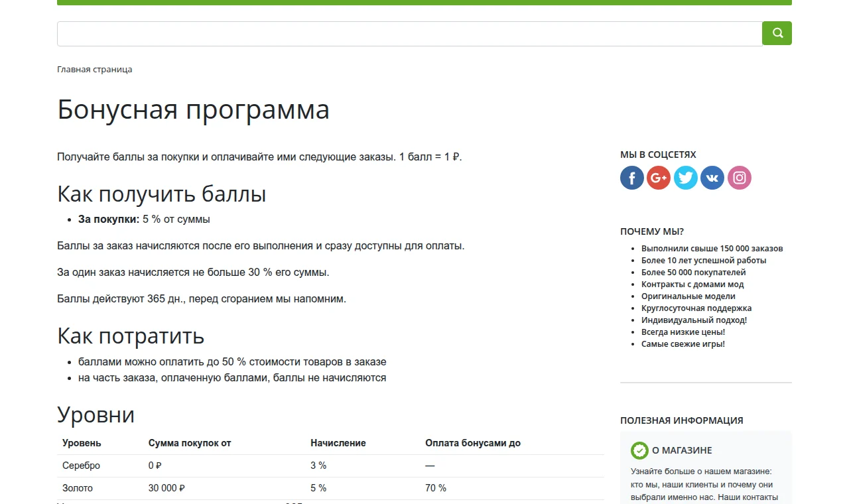Click the За покупки: 5 % bullet

tap(144, 220)
